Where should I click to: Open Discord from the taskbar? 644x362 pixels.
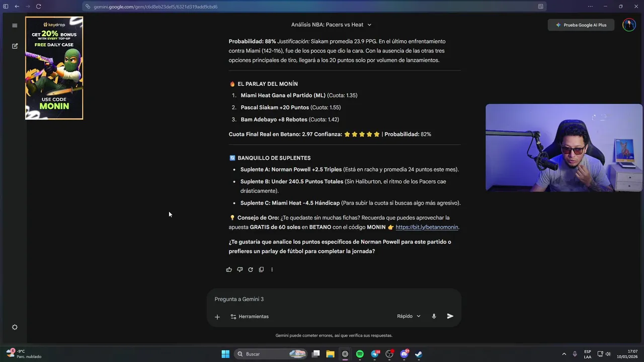404,354
